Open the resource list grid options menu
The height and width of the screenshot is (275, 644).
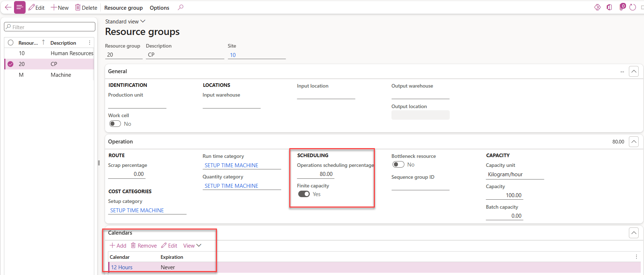coord(90,43)
